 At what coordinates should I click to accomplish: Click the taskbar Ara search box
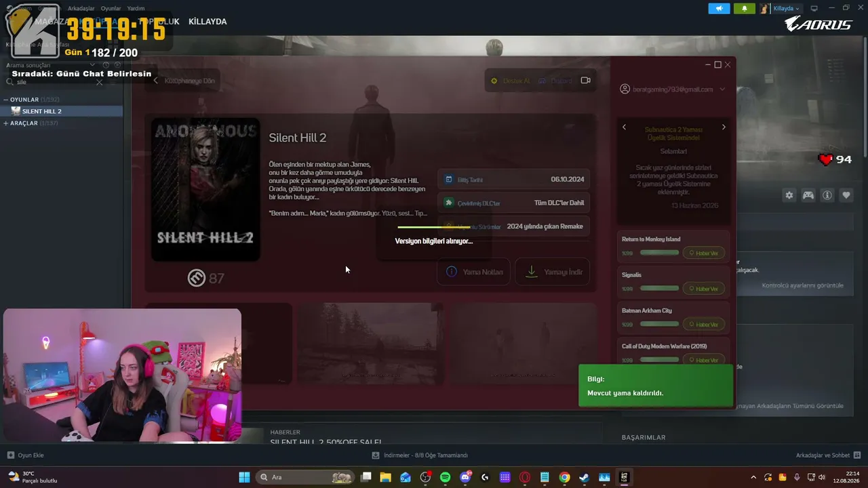pyautogui.click(x=307, y=477)
